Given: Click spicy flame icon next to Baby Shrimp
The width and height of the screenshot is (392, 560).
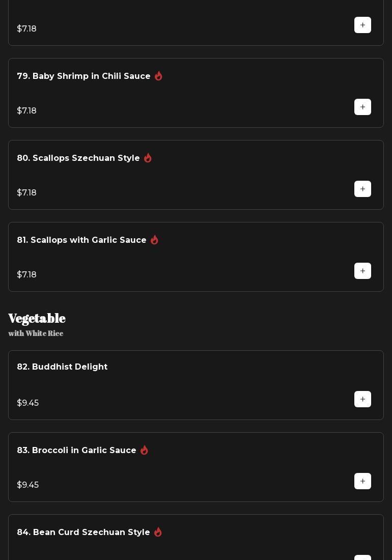Looking at the screenshot, I should pos(158,76).
